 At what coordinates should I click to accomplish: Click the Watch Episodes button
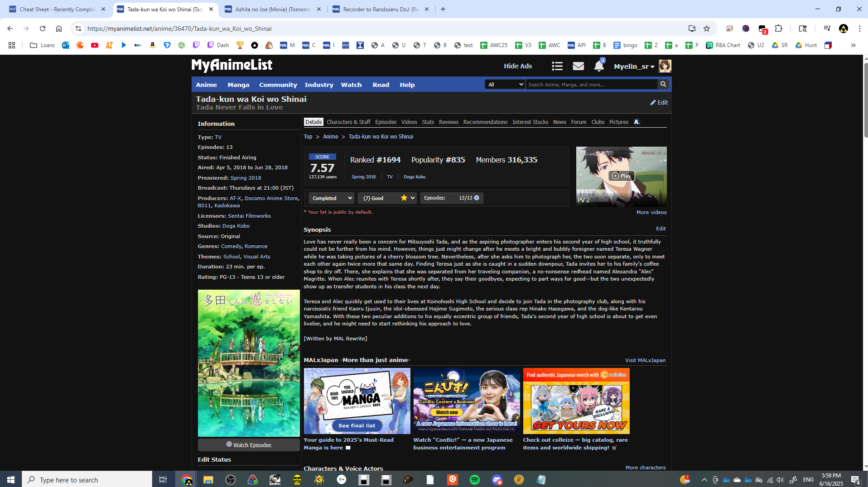tap(249, 445)
